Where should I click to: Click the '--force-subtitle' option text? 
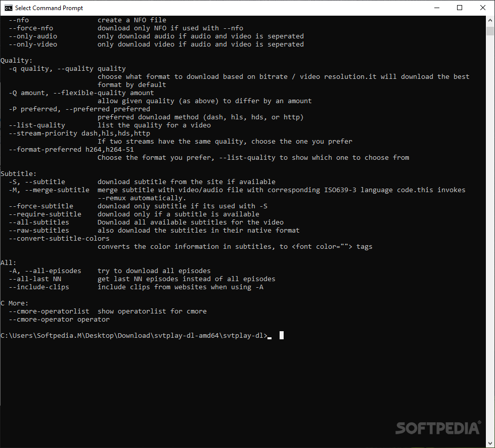click(x=41, y=206)
